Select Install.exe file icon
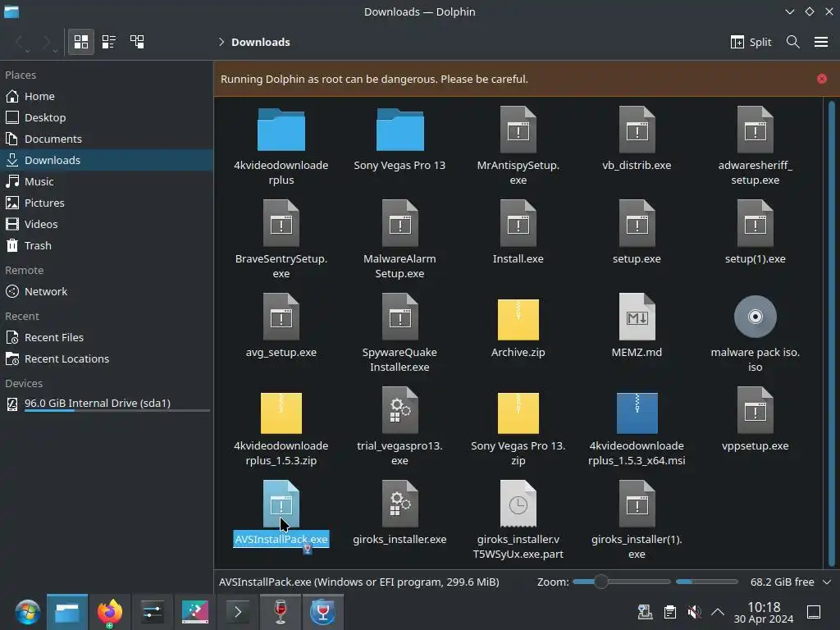The image size is (840, 630). tap(518, 223)
